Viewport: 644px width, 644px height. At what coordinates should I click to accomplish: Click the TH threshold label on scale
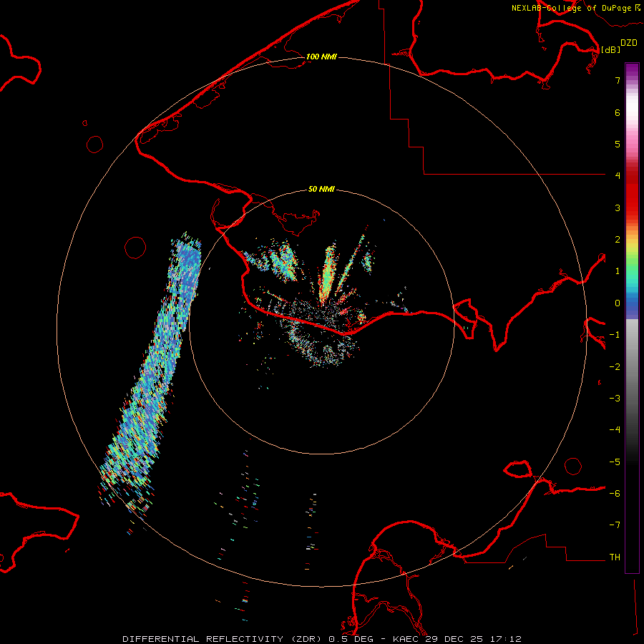tap(615, 557)
